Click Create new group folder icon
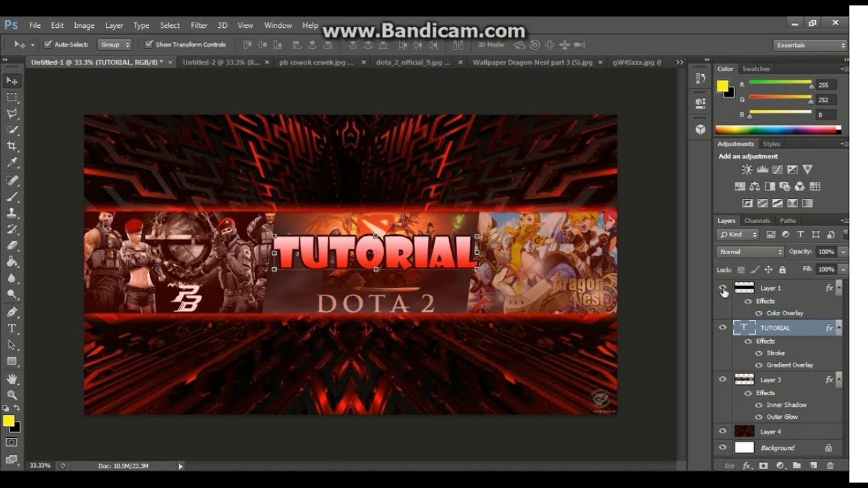The width and height of the screenshot is (868, 488). tap(797, 466)
